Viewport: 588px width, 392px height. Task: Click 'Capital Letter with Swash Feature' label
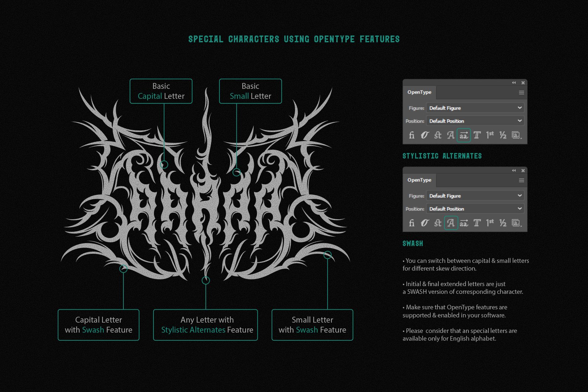coord(98,325)
